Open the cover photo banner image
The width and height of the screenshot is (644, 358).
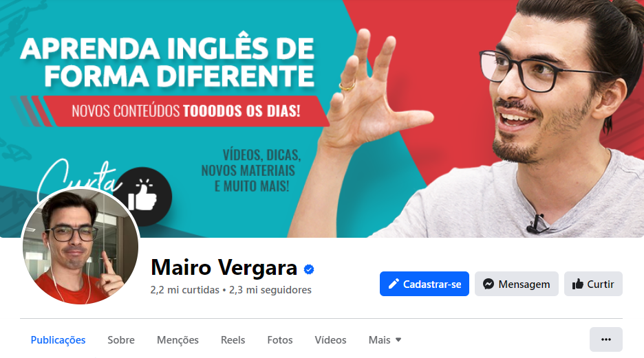tap(322, 118)
